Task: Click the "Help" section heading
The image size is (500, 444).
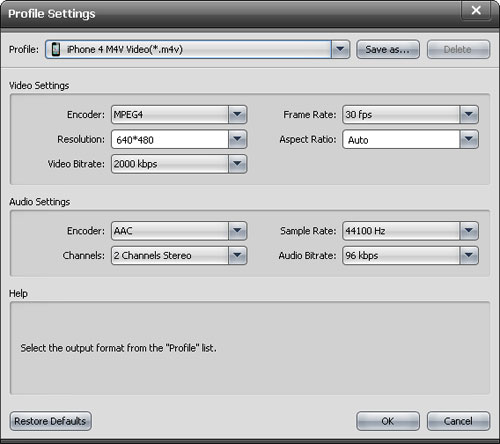Action: point(18,294)
